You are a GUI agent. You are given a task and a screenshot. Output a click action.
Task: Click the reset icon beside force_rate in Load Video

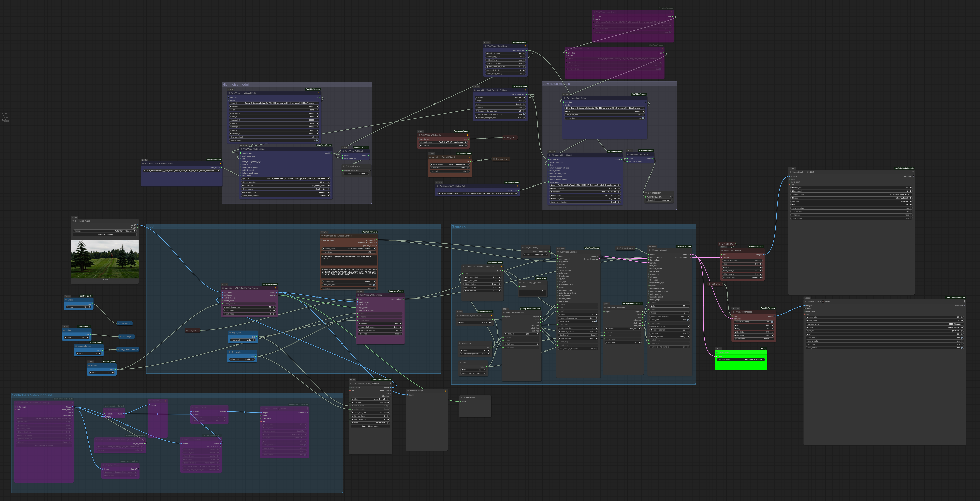[x=386, y=402]
